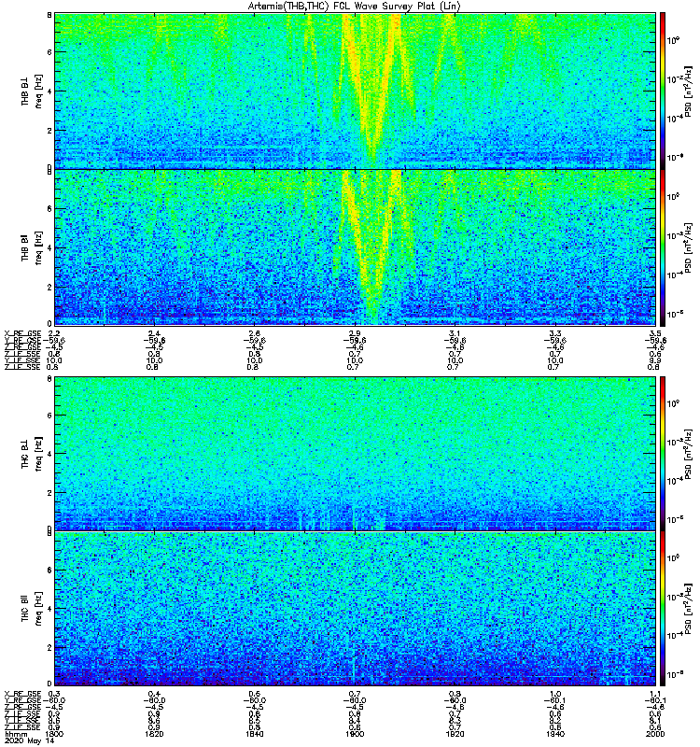Click the 'PSD [nT²/Hz]' label of the THC B⊥ panel
The width and height of the screenshot is (700, 747).
[689, 454]
